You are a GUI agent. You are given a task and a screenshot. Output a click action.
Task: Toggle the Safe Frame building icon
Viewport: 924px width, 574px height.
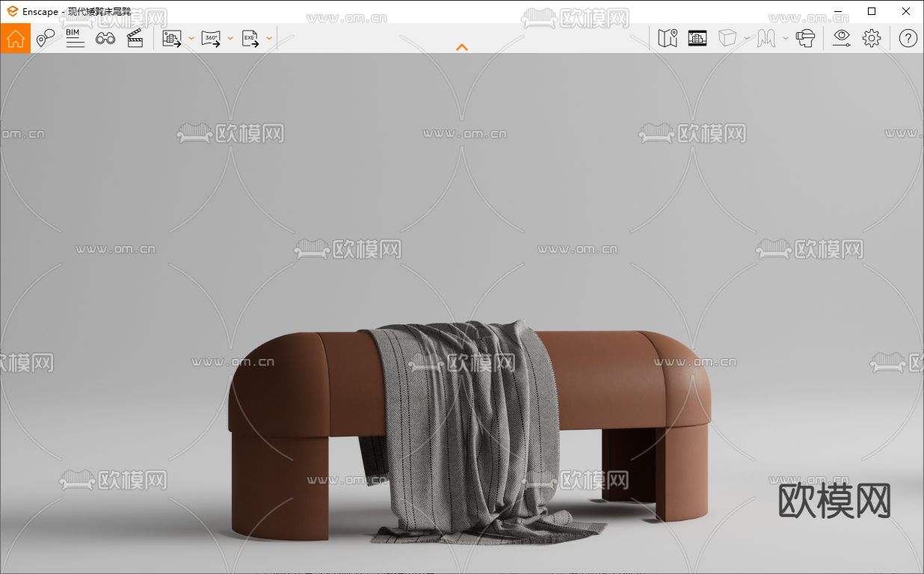(697, 38)
